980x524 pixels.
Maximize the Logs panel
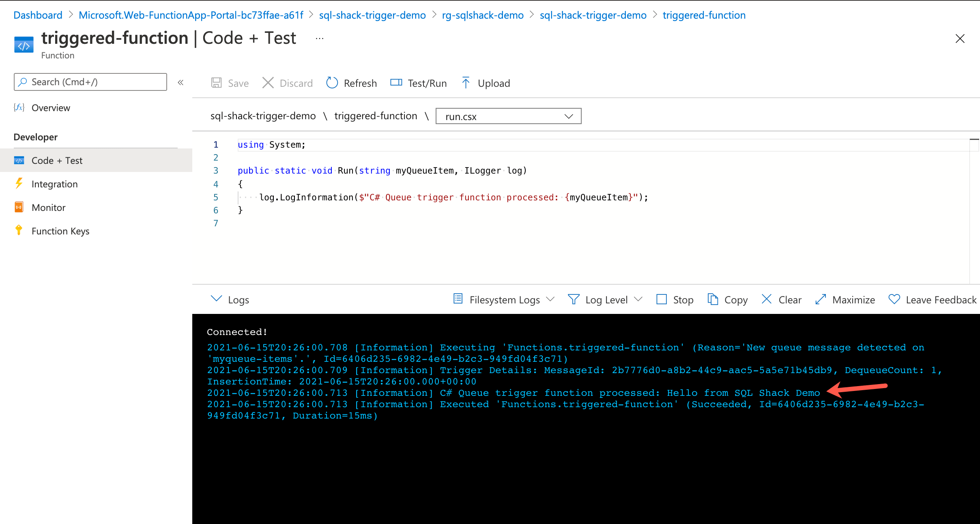[845, 299]
